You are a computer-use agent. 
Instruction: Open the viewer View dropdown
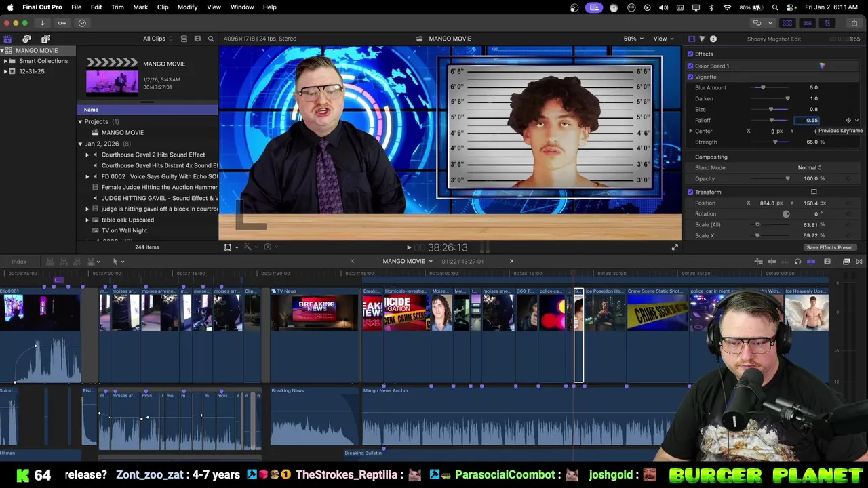click(x=663, y=39)
